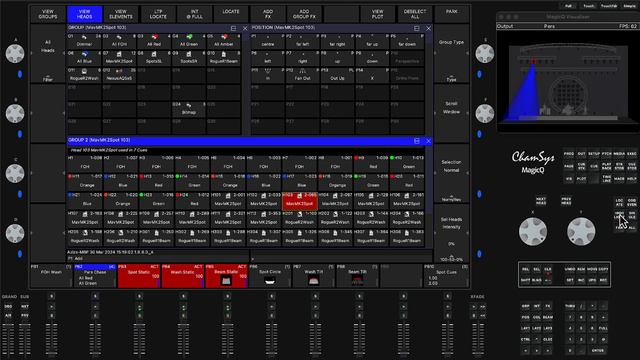Select the All Green group icon
This screenshot has height=360, width=640.
click(189, 37)
